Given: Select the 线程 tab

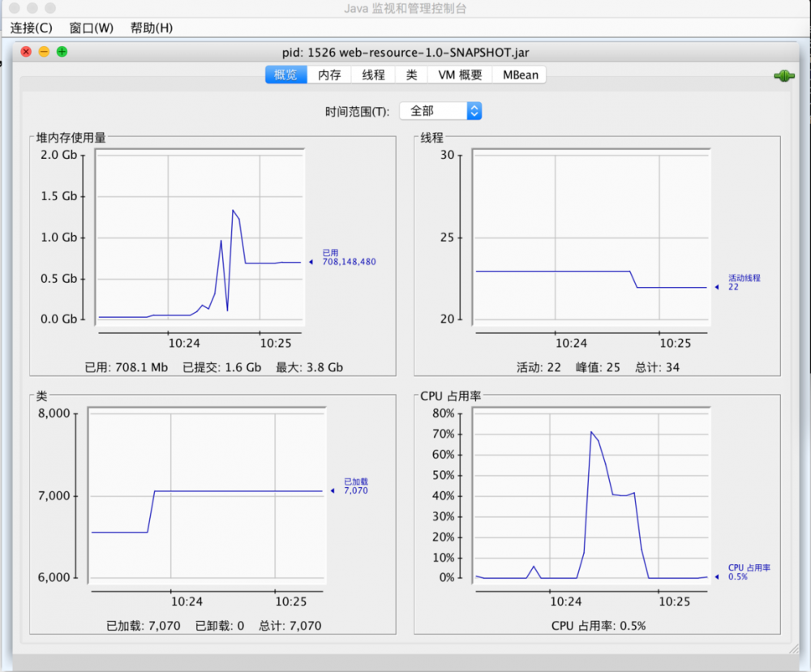Looking at the screenshot, I should click(372, 74).
